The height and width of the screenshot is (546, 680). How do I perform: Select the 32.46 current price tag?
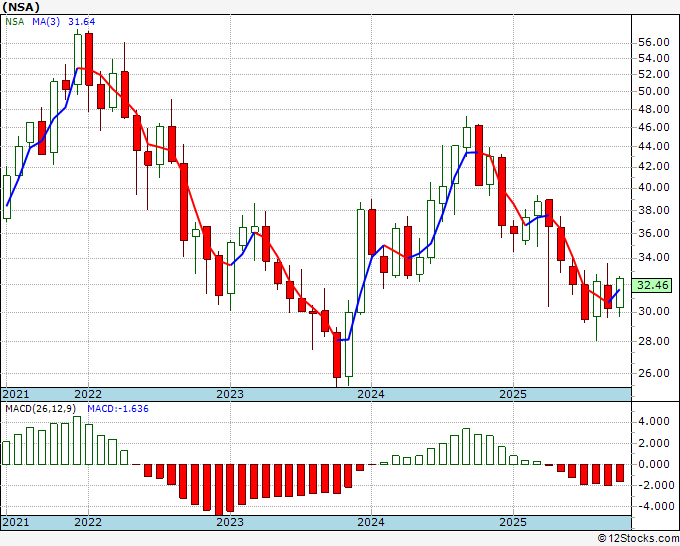click(653, 285)
